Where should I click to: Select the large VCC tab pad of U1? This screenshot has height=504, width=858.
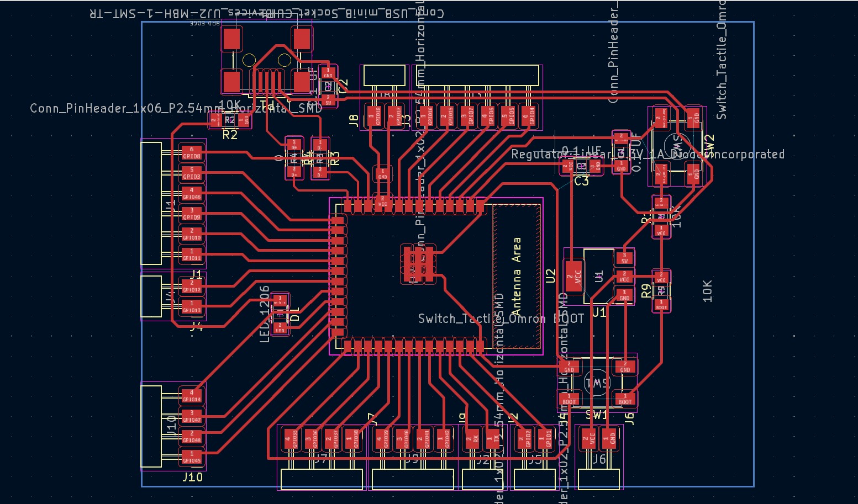tap(574, 275)
